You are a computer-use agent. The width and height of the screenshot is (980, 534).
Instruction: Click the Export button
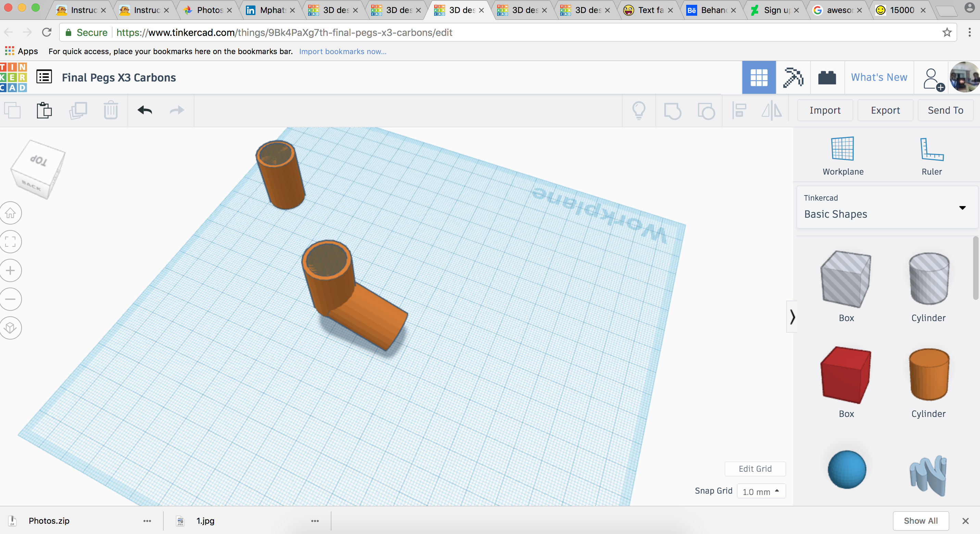coord(885,110)
